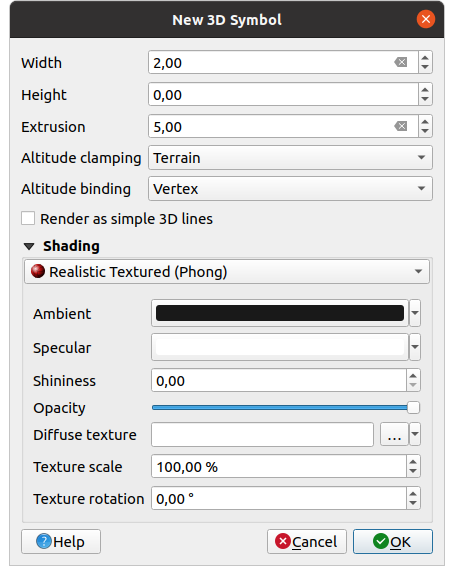Increase Shininess with the up arrow
The height and width of the screenshot is (575, 454).
(413, 376)
